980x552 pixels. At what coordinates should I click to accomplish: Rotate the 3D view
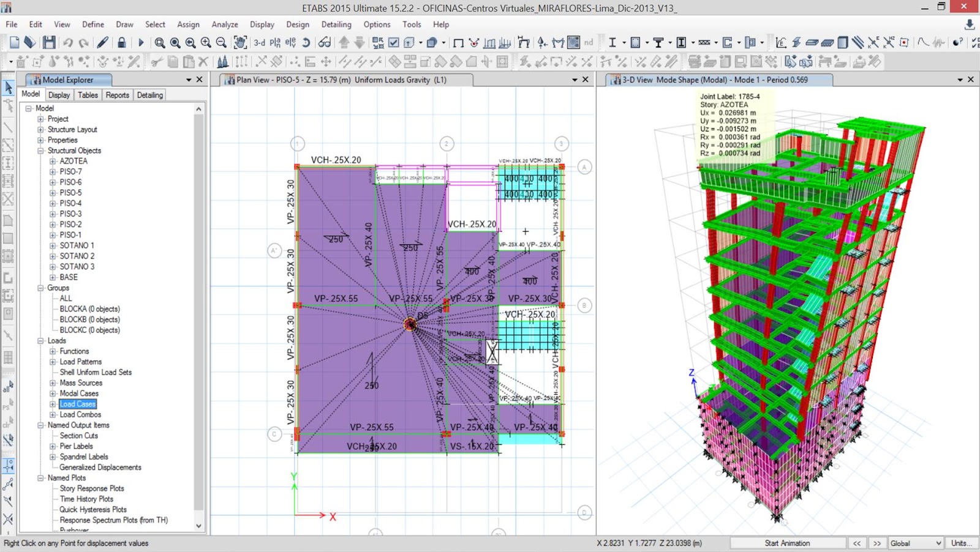[x=305, y=42]
